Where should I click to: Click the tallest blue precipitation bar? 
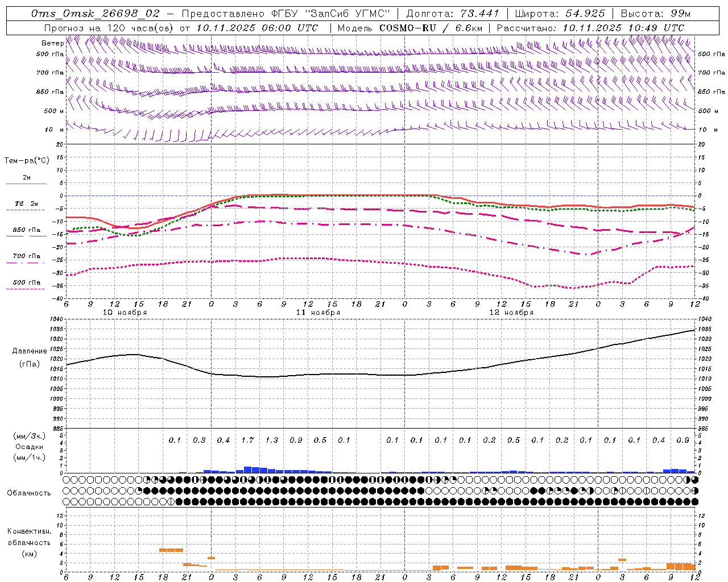point(248,470)
